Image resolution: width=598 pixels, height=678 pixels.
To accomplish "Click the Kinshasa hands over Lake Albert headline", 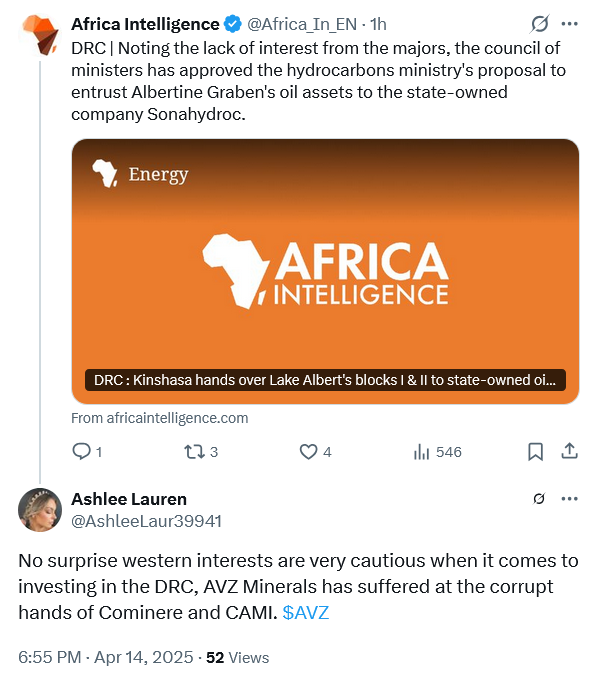I will click(325, 380).
